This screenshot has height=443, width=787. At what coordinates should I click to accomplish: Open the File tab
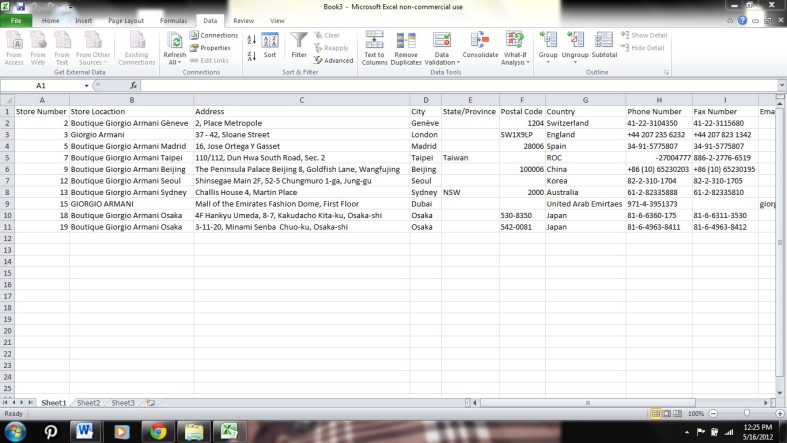pyautogui.click(x=16, y=21)
